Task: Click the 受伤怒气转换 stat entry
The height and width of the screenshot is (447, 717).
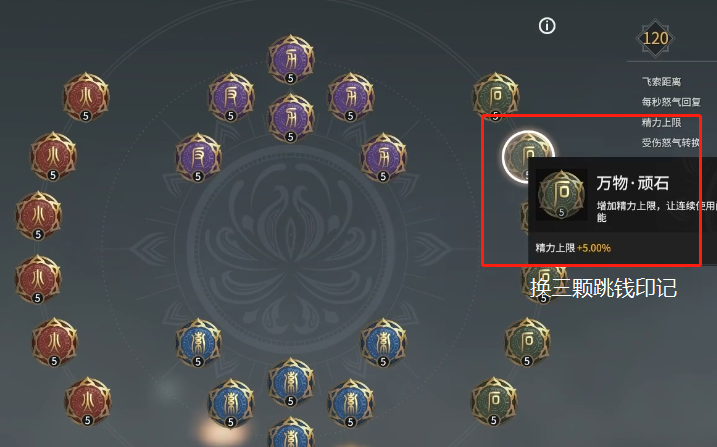Action: pyautogui.click(x=670, y=143)
